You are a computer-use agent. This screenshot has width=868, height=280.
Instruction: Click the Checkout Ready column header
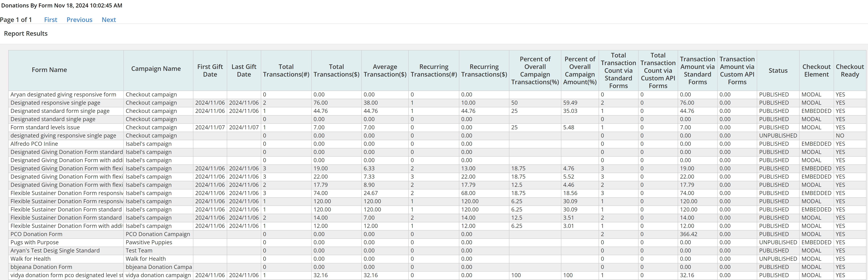pos(850,70)
